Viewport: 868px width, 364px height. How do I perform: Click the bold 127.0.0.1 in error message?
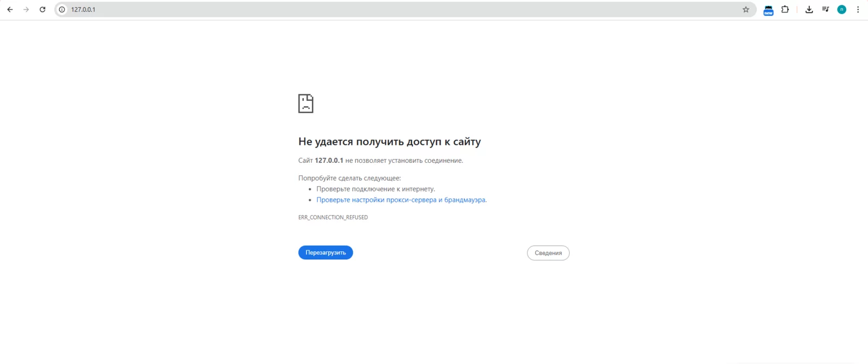[x=329, y=161]
